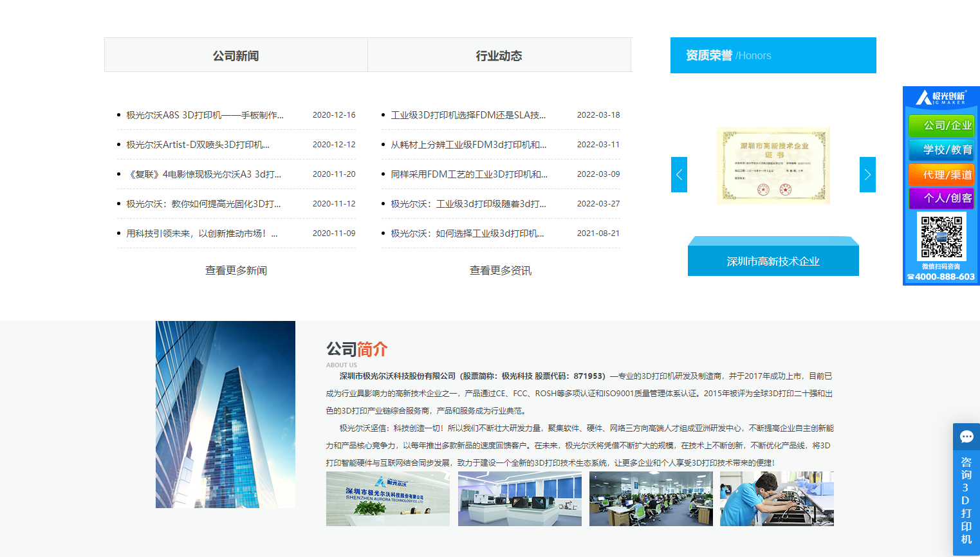Open the 公司新闻 tab
Screen dimensions: 980x557
(236, 55)
